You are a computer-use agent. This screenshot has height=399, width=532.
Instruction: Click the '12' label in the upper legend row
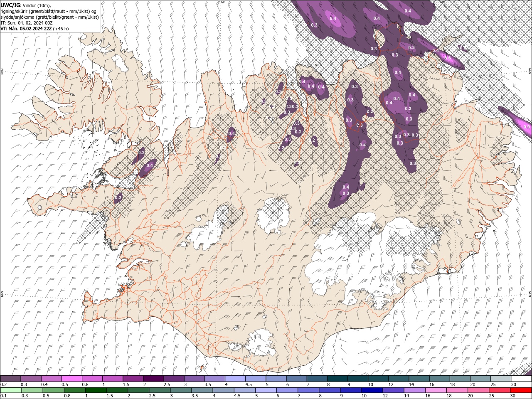pyautogui.click(x=391, y=384)
